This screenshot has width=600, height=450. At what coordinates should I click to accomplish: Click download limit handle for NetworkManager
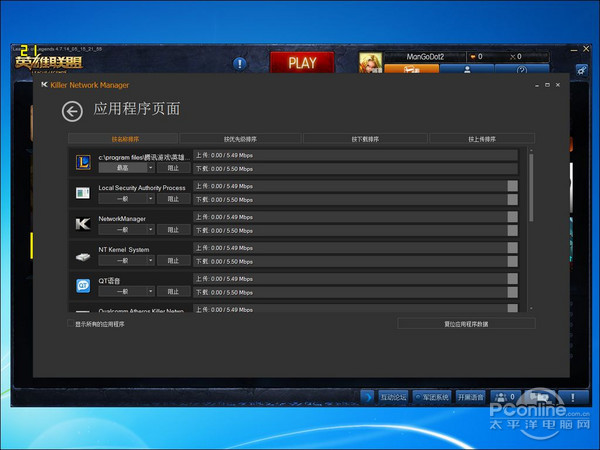click(x=513, y=230)
